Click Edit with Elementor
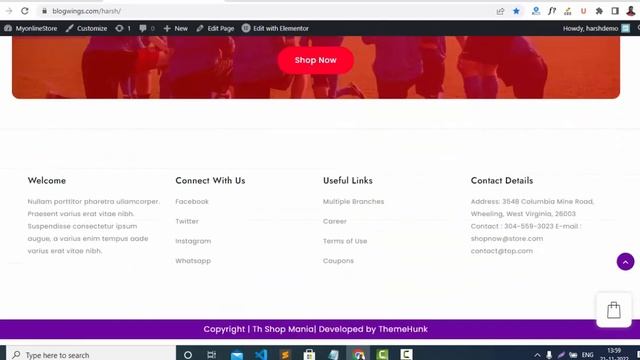Viewport: 640px width, 360px height. [275, 28]
